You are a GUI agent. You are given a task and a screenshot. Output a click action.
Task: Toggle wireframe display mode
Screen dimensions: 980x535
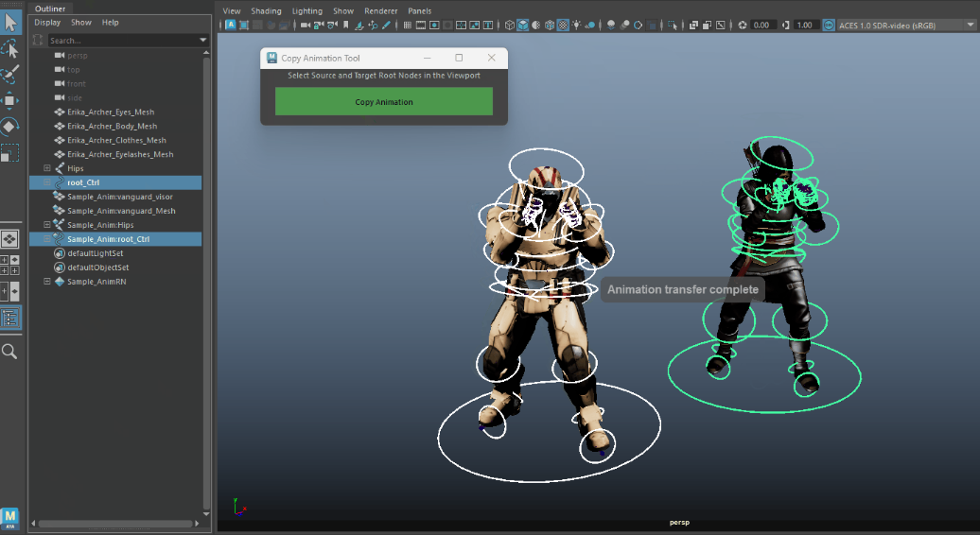coord(509,25)
